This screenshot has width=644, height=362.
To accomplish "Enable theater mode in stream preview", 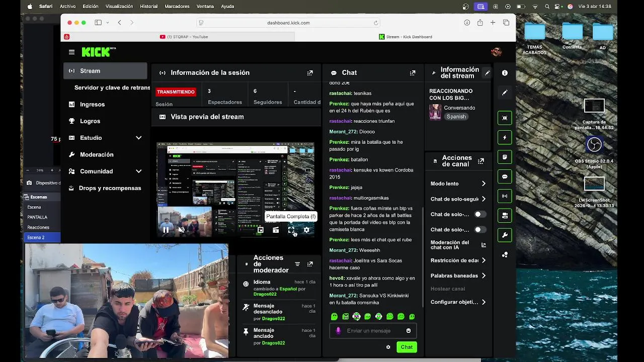I will coord(276,230).
